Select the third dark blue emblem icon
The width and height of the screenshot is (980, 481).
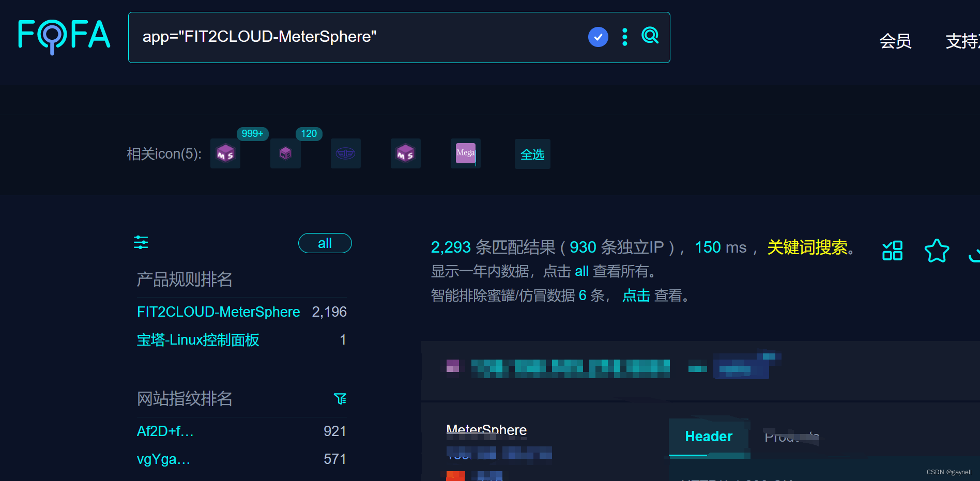click(x=346, y=153)
